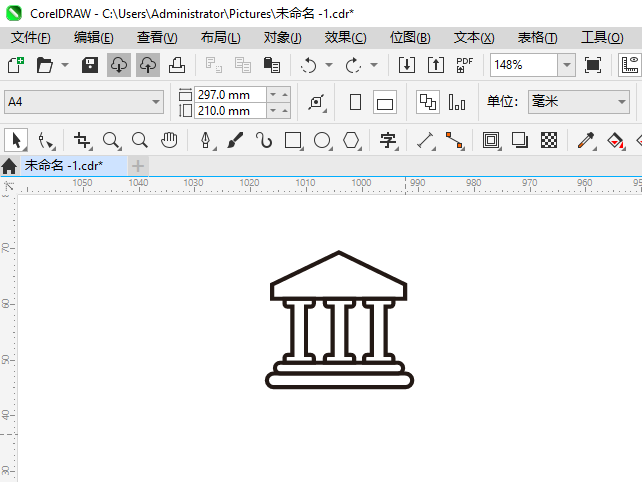Viewport: 642px width, 482px height.
Task: Select the Text 字 tool
Action: pos(388,140)
